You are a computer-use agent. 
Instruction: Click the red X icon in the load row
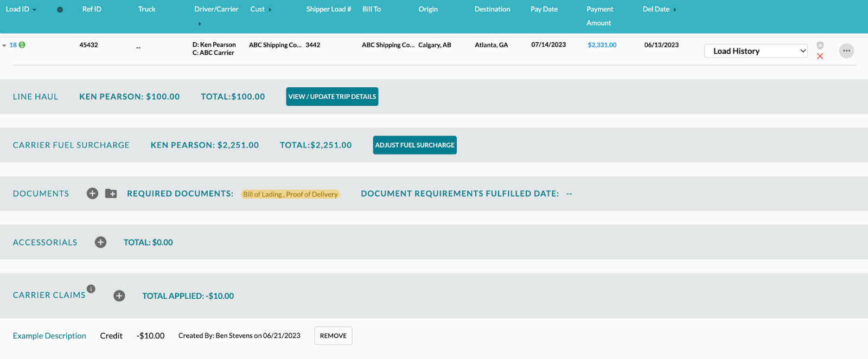pos(820,56)
